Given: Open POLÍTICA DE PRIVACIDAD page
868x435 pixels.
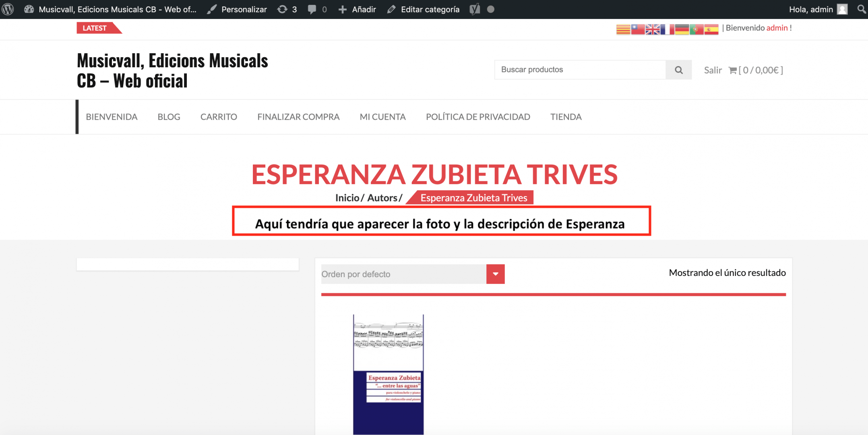Looking at the screenshot, I should (478, 117).
